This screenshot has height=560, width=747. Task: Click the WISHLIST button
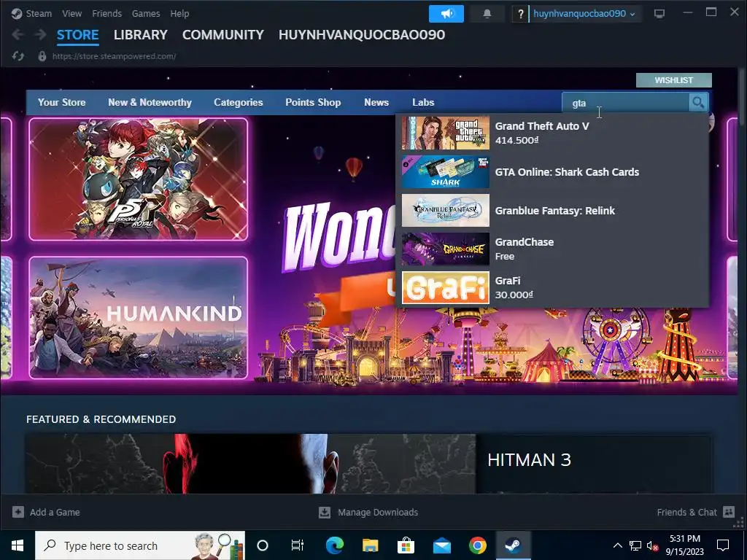673,80
